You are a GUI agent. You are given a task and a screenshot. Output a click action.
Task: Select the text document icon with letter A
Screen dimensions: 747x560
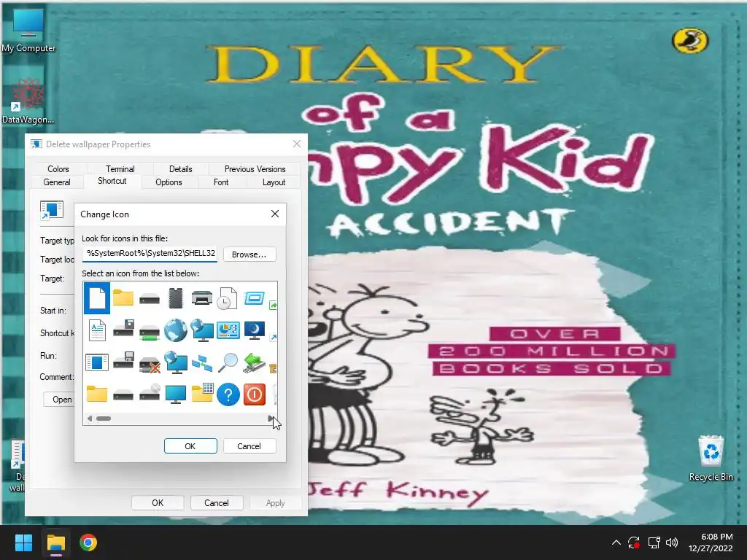coord(97,330)
